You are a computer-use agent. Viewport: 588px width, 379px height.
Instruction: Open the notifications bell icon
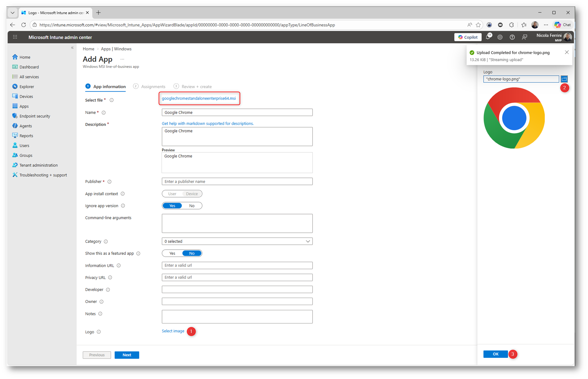[488, 37]
